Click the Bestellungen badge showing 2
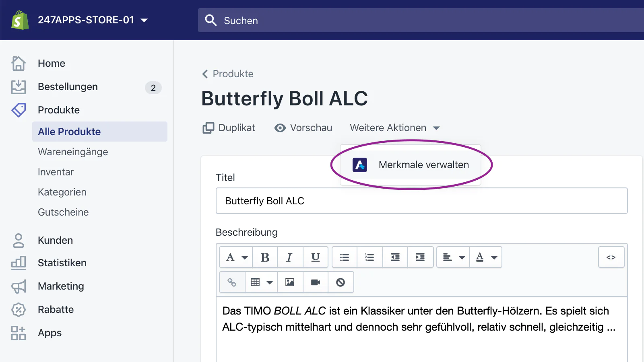 153,88
